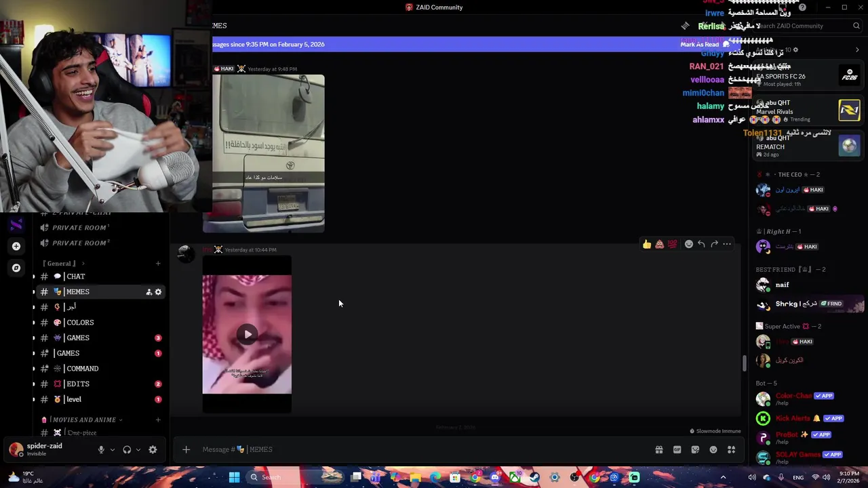
Task: Open more message options ellipsis
Action: (x=727, y=244)
